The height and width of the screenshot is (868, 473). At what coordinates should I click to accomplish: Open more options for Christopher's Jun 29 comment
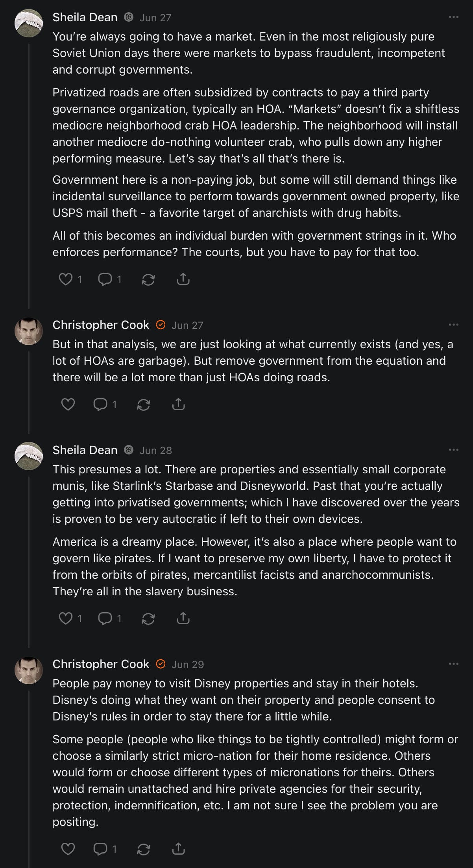point(453,664)
